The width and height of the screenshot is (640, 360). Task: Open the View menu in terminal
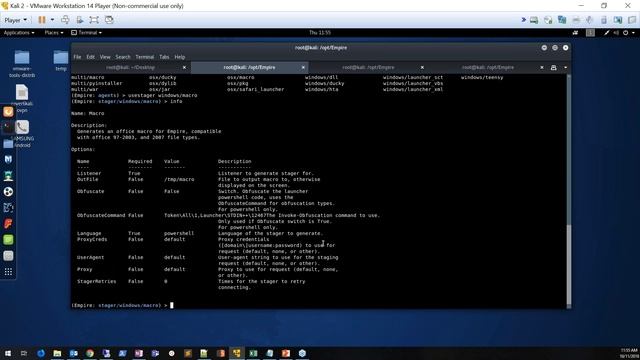(x=105, y=57)
